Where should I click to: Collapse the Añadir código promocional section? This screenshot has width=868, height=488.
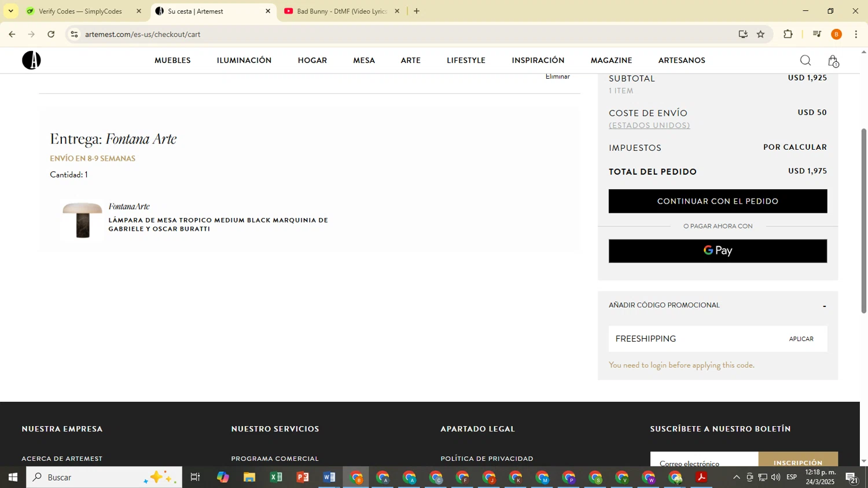(x=824, y=306)
